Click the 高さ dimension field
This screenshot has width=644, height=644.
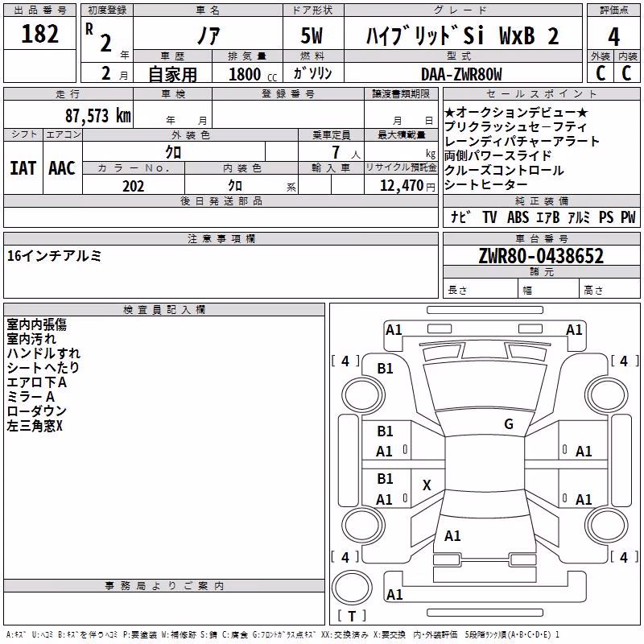[609, 288]
